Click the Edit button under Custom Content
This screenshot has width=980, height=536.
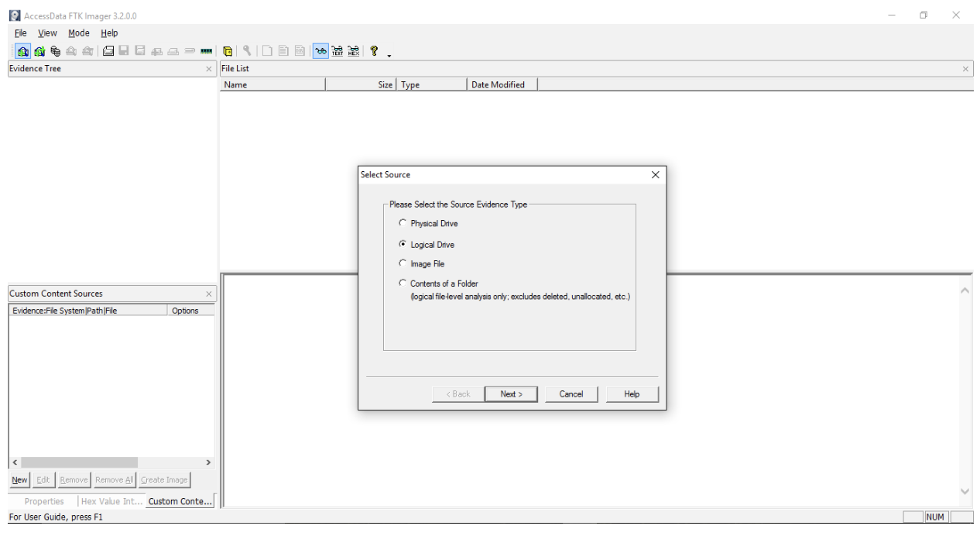click(43, 480)
